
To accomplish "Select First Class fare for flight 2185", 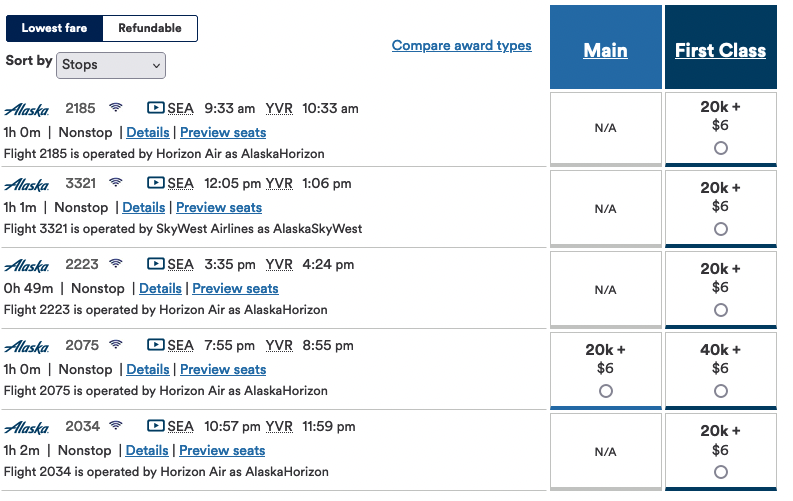I will [x=721, y=148].
